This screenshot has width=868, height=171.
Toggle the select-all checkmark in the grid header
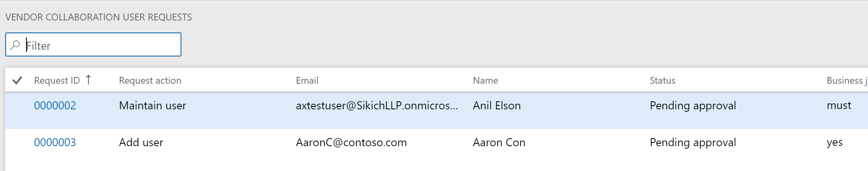click(x=17, y=80)
